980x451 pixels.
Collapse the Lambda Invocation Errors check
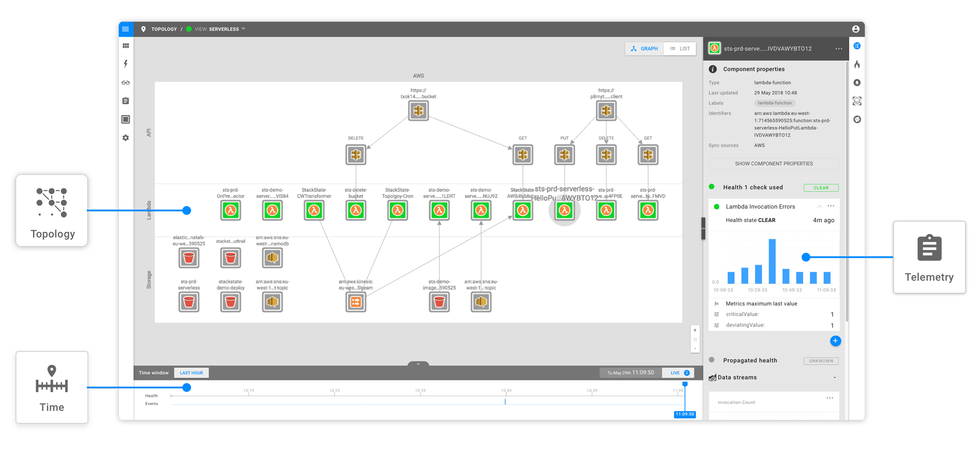click(819, 207)
